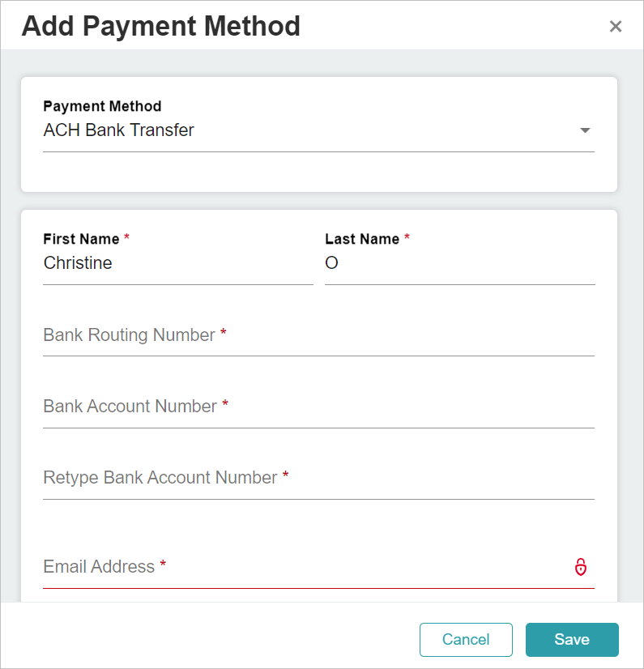644x669 pixels.
Task: Open the ACH Bank Transfer selection
Action: coord(318,130)
